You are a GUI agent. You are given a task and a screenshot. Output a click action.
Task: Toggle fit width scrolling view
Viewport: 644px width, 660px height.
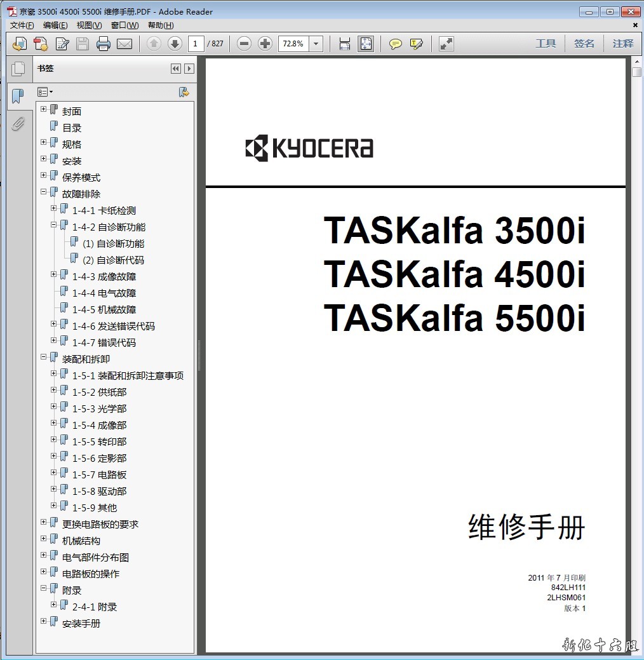click(345, 44)
